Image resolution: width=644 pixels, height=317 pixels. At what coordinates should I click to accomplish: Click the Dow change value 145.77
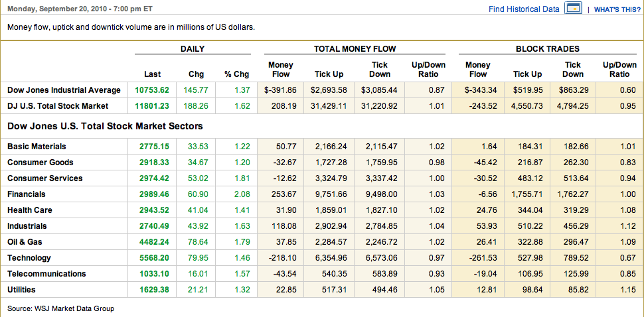coord(196,90)
